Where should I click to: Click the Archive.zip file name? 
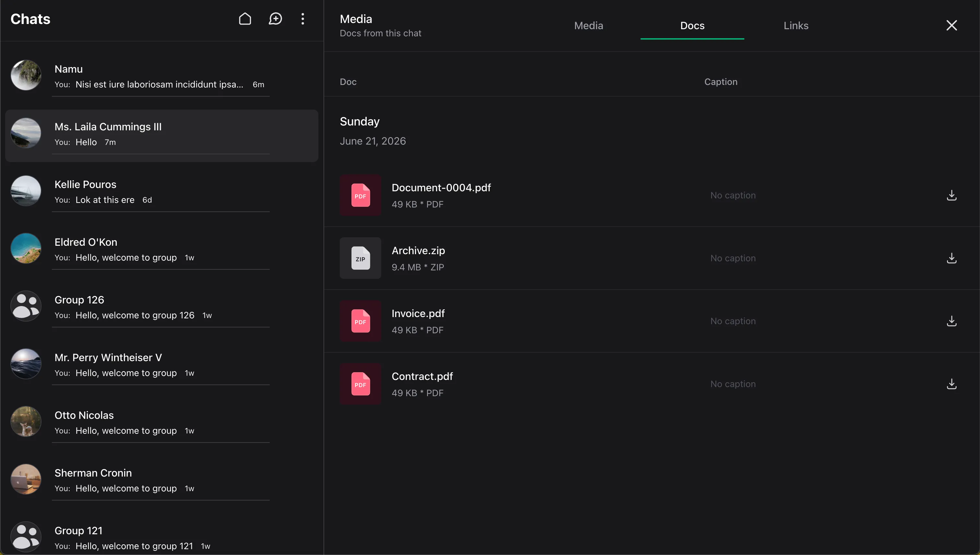[x=418, y=251]
